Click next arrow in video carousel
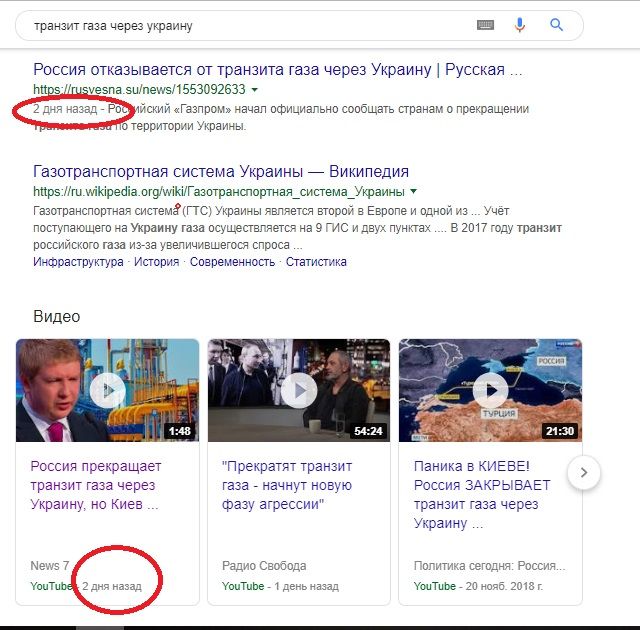 click(x=584, y=472)
